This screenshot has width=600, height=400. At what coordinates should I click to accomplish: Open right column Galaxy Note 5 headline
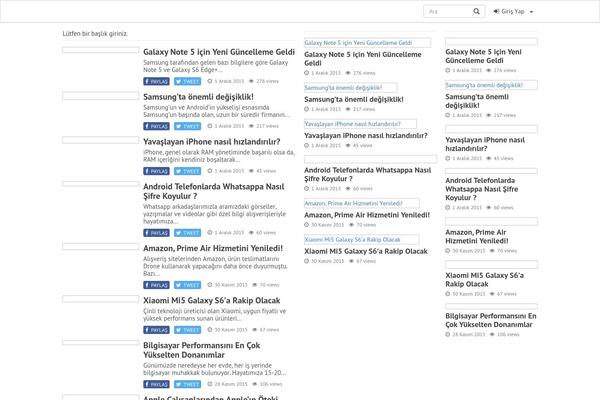coord(483,56)
